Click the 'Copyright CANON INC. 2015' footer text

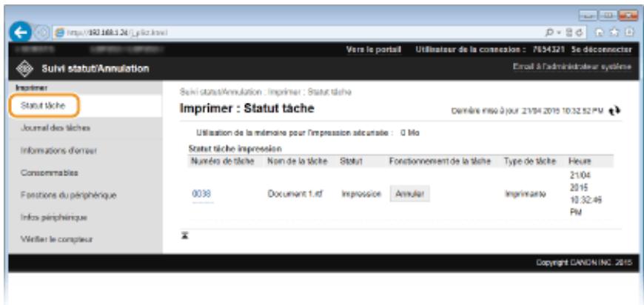(584, 263)
